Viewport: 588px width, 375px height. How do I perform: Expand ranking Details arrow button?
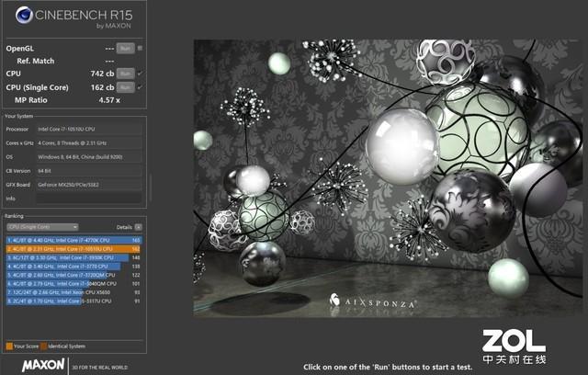point(139,227)
